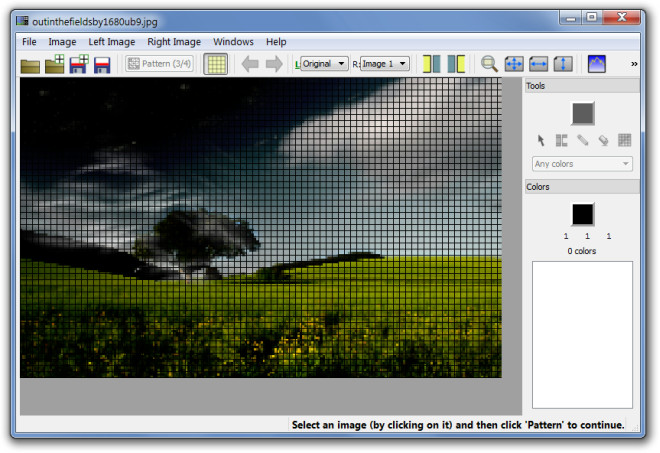This screenshot has height=453, width=660.
Task: Select the grid tool in Tools panel
Action: click(x=625, y=140)
